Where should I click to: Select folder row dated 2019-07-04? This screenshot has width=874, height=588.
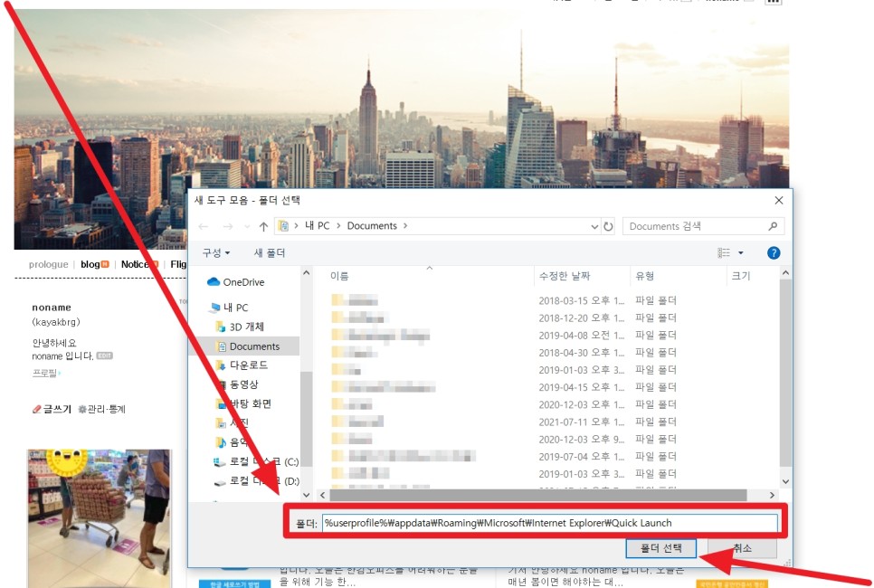(x=503, y=456)
